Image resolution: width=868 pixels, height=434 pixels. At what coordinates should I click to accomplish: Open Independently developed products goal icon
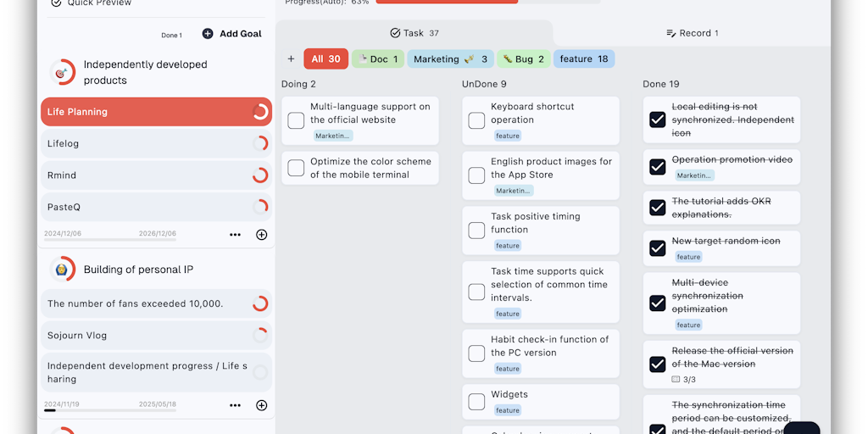(x=63, y=73)
